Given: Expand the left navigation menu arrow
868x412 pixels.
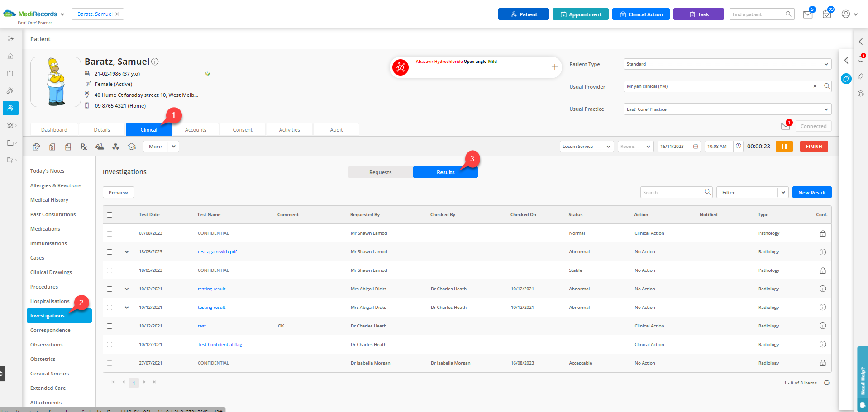Looking at the screenshot, I should point(10,39).
